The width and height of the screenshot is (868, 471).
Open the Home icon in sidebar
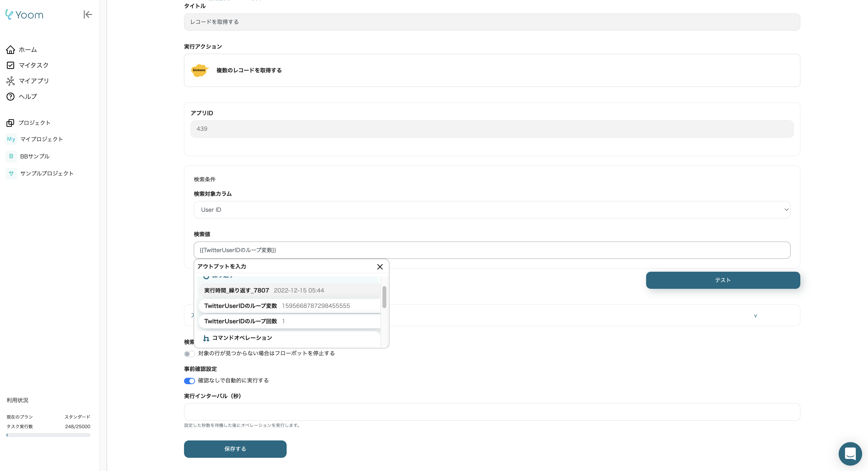pos(11,50)
